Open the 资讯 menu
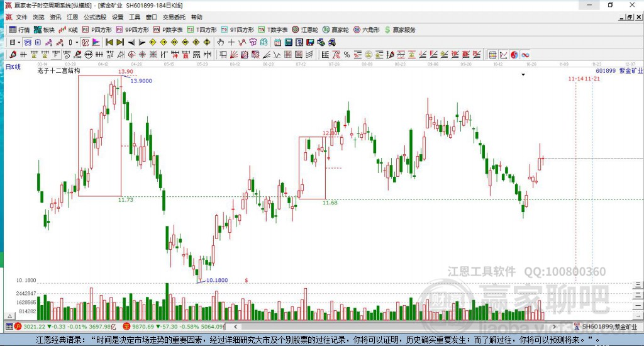Screen dimensions: 644x346 pyautogui.click(x=55, y=17)
